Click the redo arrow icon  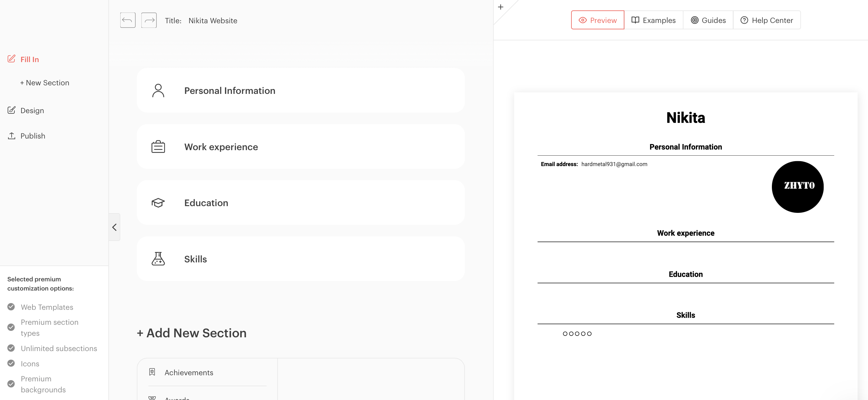coord(149,20)
